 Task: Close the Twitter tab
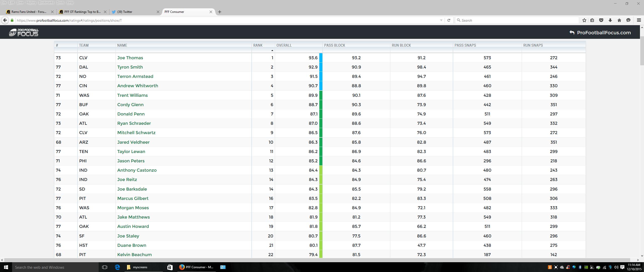coord(158,12)
